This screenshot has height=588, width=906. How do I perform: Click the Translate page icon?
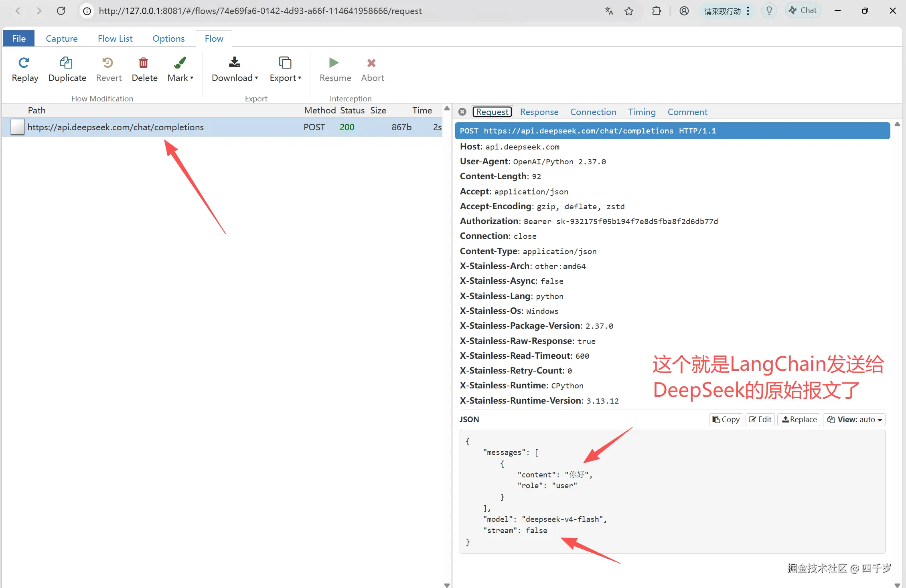tap(609, 11)
